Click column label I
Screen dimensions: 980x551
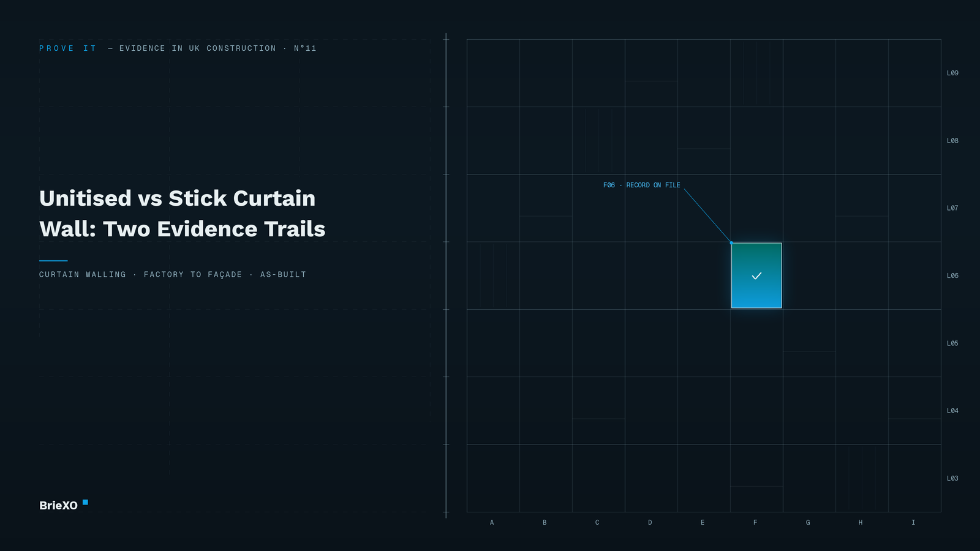pos(913,522)
